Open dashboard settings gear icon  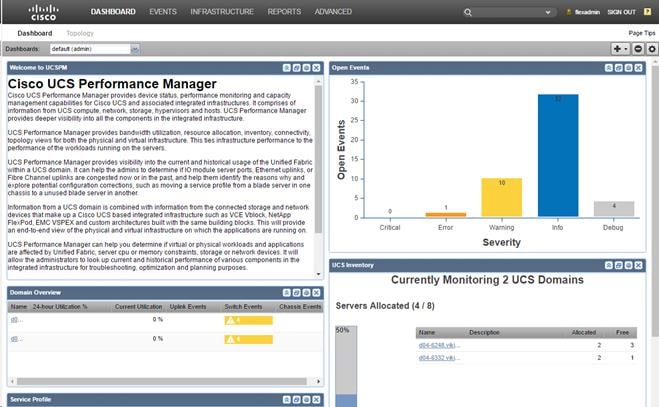[x=652, y=49]
